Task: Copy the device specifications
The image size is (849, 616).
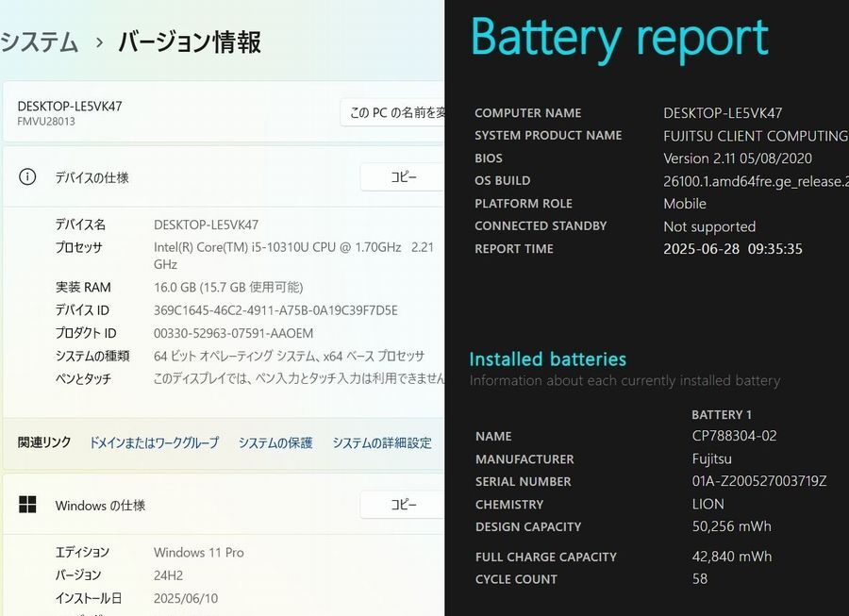Action: tap(402, 177)
